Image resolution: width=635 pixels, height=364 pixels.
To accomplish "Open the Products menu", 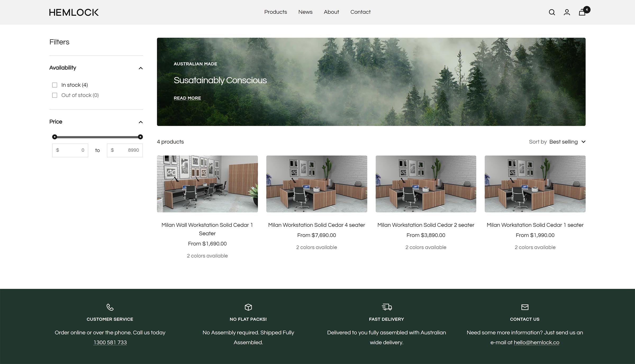I will [x=275, y=12].
